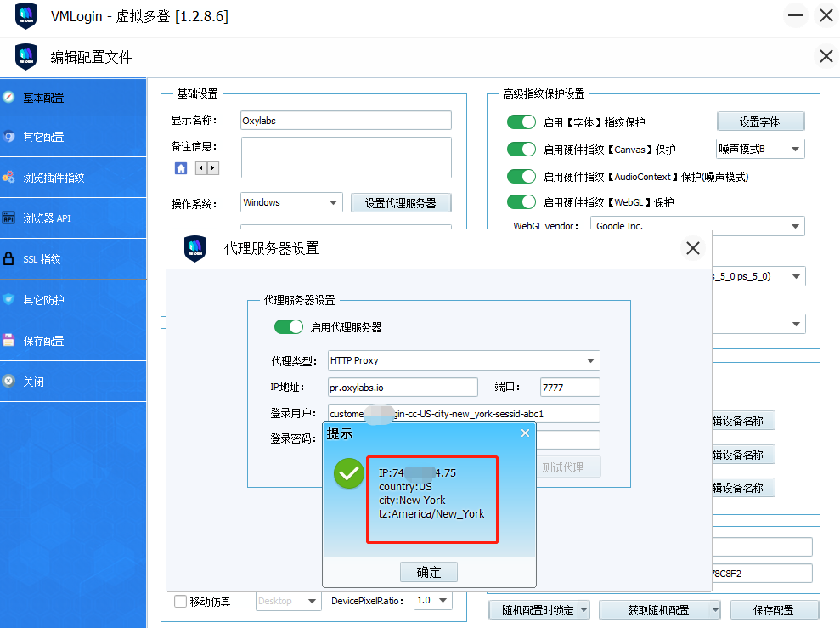Image resolution: width=840 pixels, height=628 pixels.
Task: Toggle 启用代理服务器 switch off
Action: (288, 327)
